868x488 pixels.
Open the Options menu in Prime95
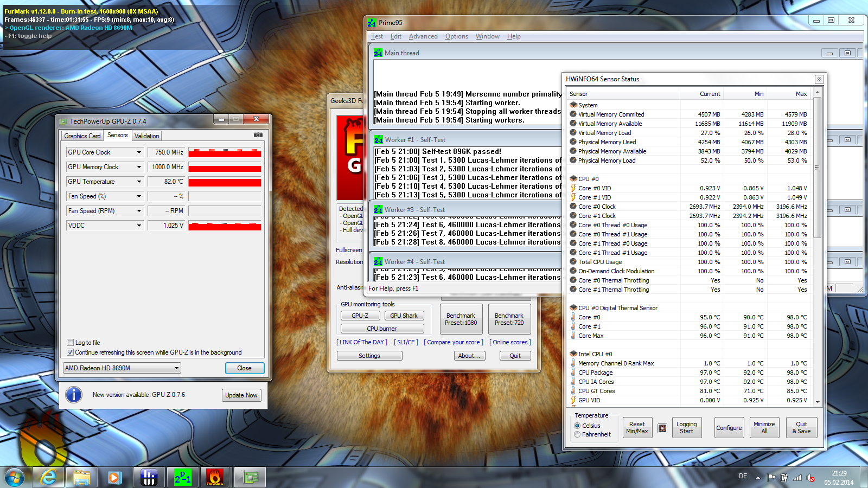(x=457, y=36)
